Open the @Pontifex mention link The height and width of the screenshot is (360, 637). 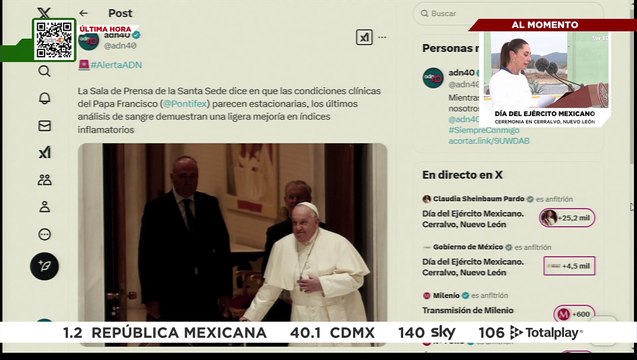[185, 104]
